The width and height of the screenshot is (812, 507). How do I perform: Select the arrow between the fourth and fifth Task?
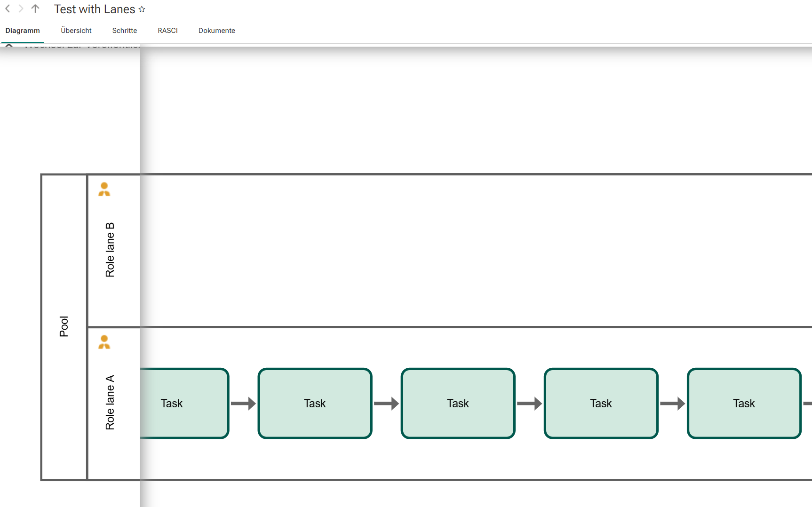[672, 404]
